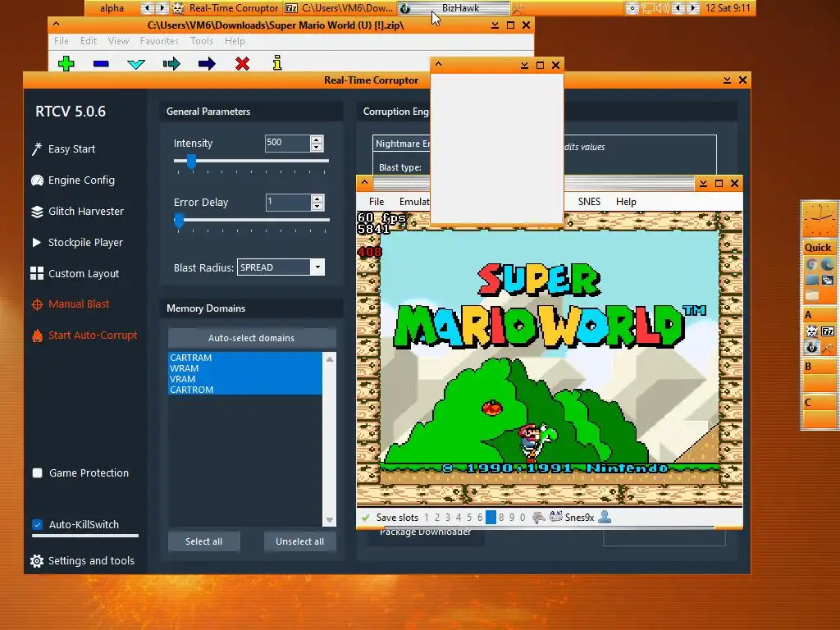Screen dimensions: 840x630
Task: Open the Edit menu in 7-Zip window
Action: [x=89, y=41]
